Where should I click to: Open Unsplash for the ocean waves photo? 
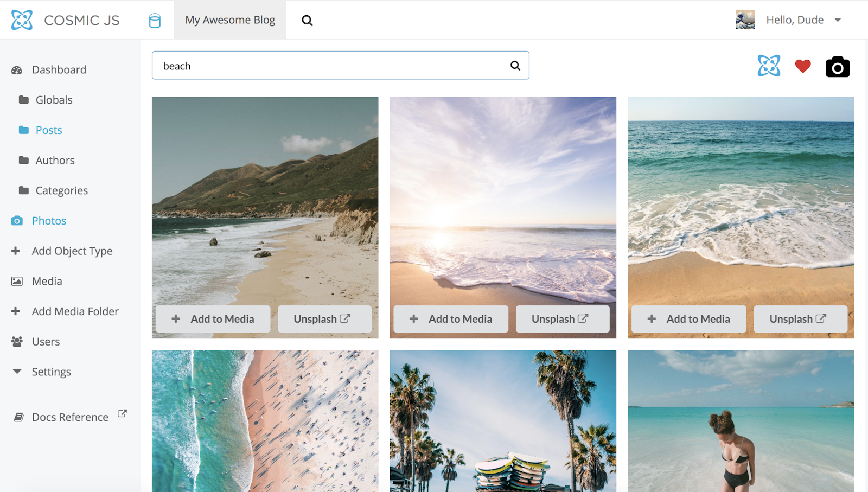[801, 319]
